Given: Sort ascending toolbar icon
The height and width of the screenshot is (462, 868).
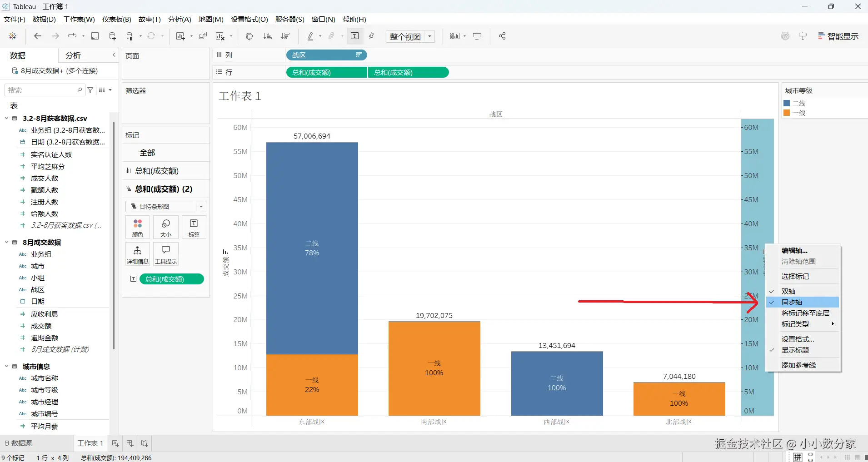Looking at the screenshot, I should [x=268, y=36].
